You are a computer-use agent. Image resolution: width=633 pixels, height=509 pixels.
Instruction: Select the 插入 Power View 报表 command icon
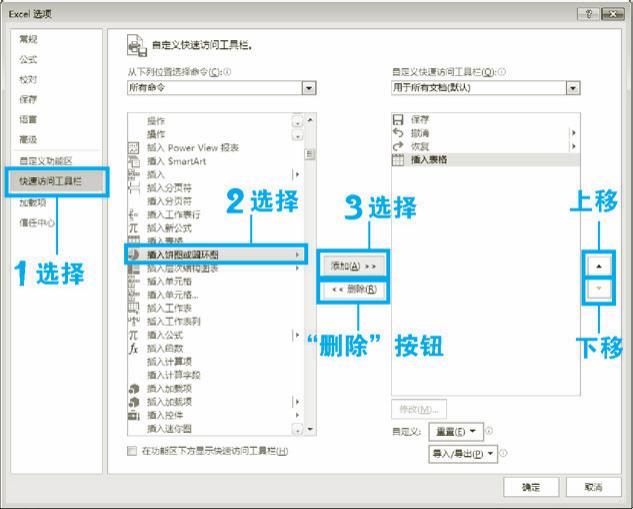tap(133, 148)
